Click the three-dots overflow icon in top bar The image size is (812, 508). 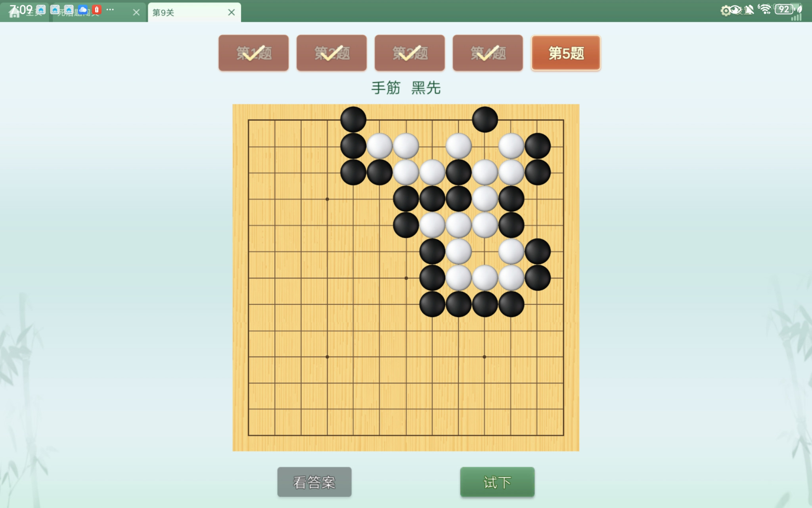(110, 10)
